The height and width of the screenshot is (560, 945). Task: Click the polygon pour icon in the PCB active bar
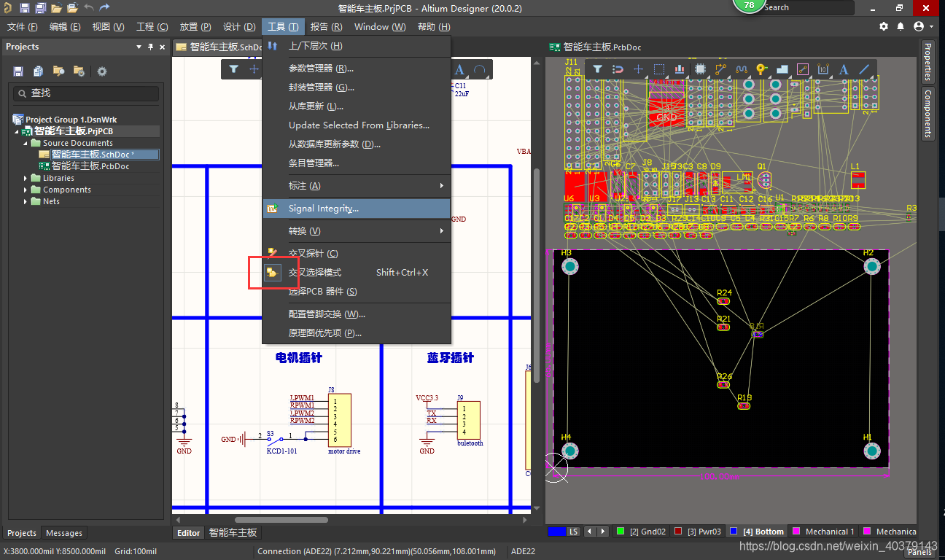click(x=782, y=69)
